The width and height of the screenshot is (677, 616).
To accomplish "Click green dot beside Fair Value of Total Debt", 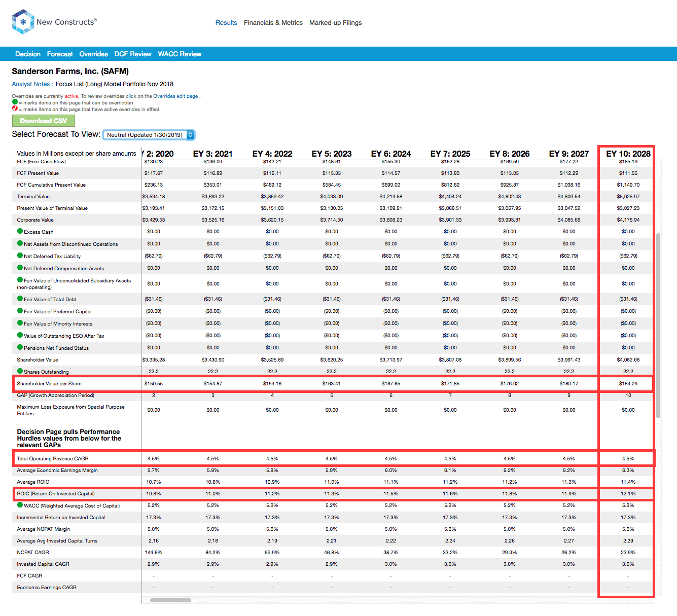I will (20, 299).
